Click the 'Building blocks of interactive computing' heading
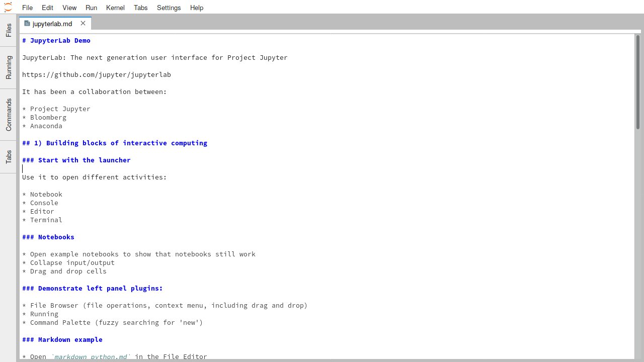Viewport: 644px width, 362px height. [x=115, y=143]
